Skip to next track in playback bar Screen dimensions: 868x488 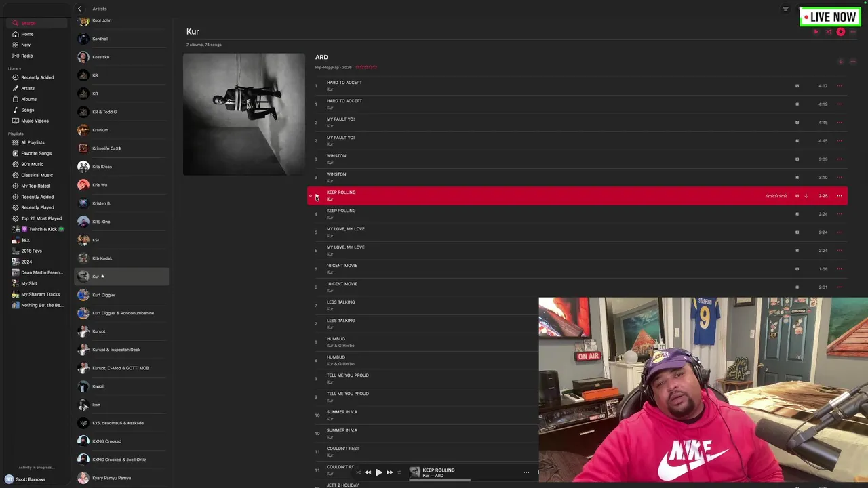point(390,472)
